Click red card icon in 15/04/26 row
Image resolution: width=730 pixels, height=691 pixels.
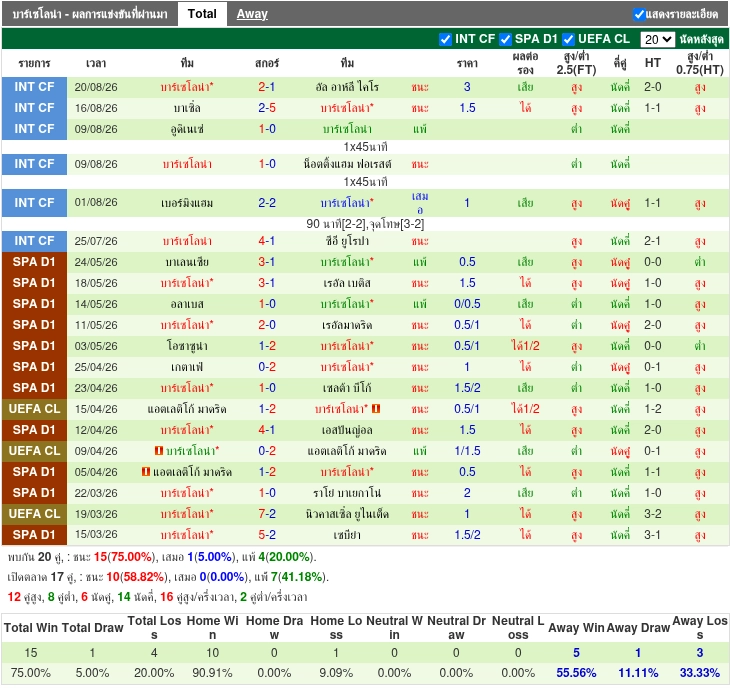point(376,409)
